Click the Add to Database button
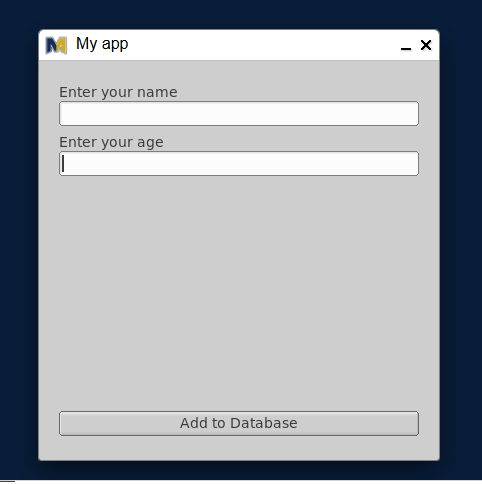Image resolution: width=482 pixels, height=484 pixels. click(239, 423)
